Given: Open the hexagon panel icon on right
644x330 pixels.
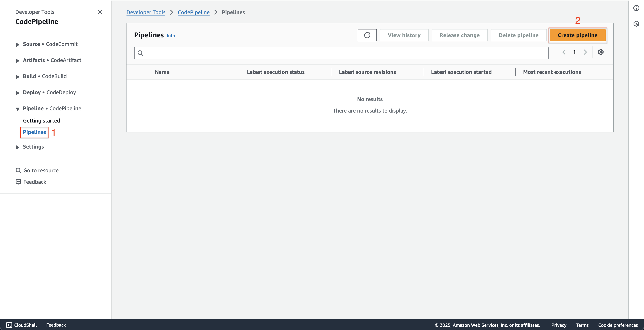Looking at the screenshot, I should [636, 24].
